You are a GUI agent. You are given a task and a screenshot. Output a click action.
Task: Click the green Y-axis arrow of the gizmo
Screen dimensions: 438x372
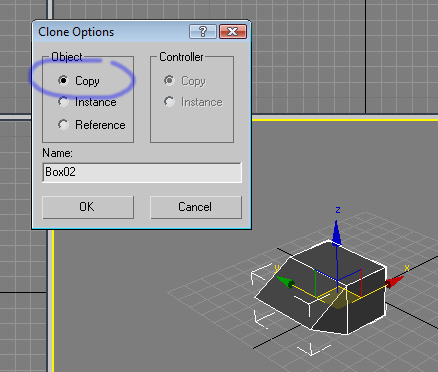coord(285,282)
